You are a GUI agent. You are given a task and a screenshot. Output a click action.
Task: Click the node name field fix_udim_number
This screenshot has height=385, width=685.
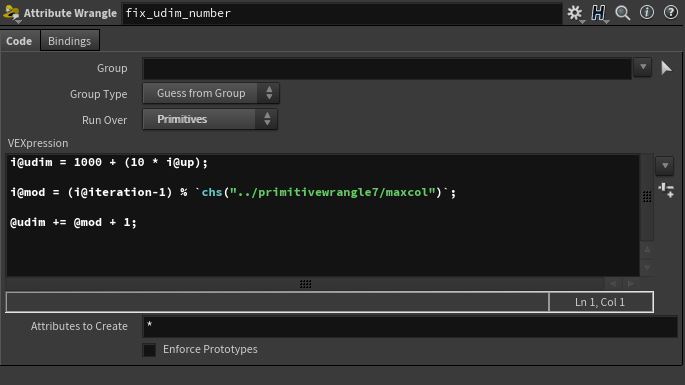[x=342, y=13]
